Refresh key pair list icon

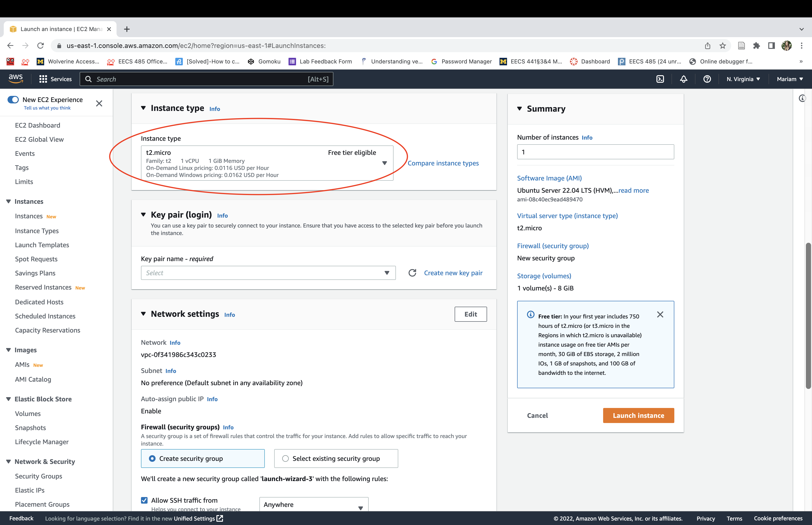point(412,273)
